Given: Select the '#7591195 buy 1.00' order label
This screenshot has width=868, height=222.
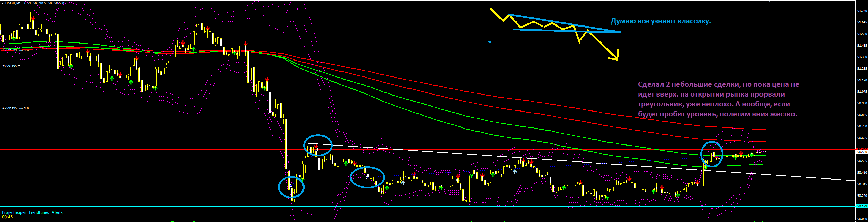Looking at the screenshot, I should pyautogui.click(x=16, y=108).
